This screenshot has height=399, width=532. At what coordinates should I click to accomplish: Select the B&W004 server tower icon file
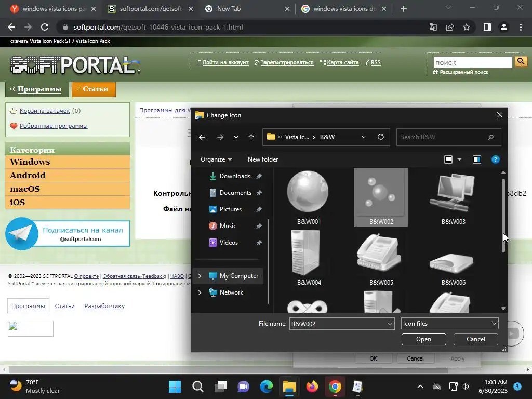(308, 258)
